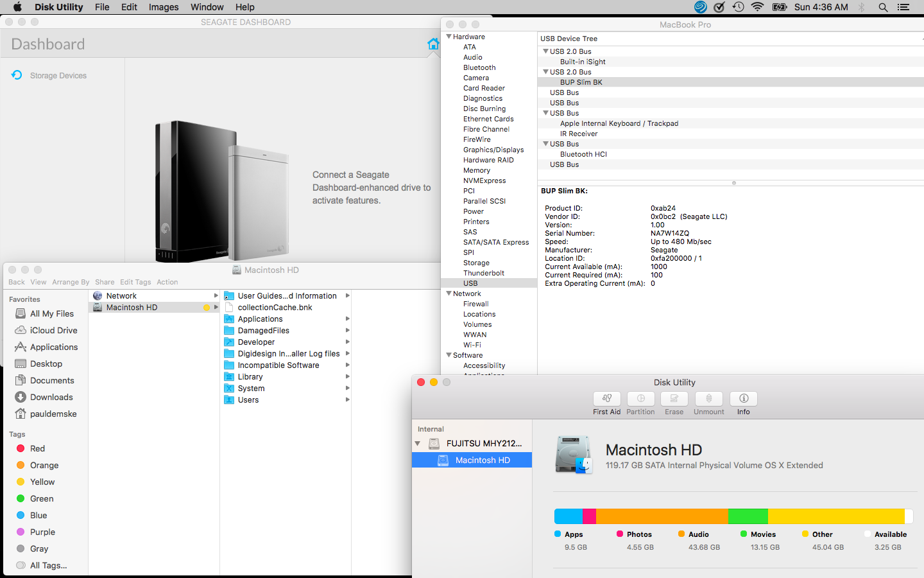This screenshot has width=924, height=578.
Task: Collapse the FUJITSU disk disclosure triangle
Action: coord(418,443)
